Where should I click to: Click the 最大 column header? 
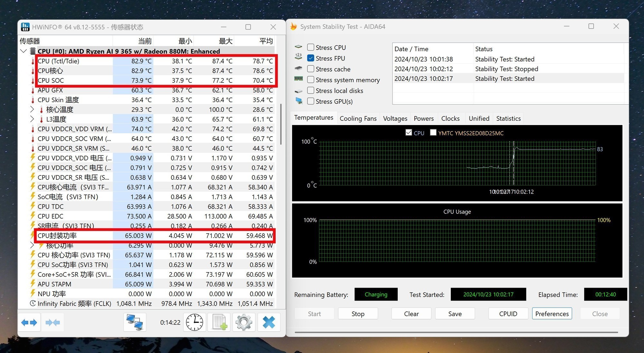[213, 41]
